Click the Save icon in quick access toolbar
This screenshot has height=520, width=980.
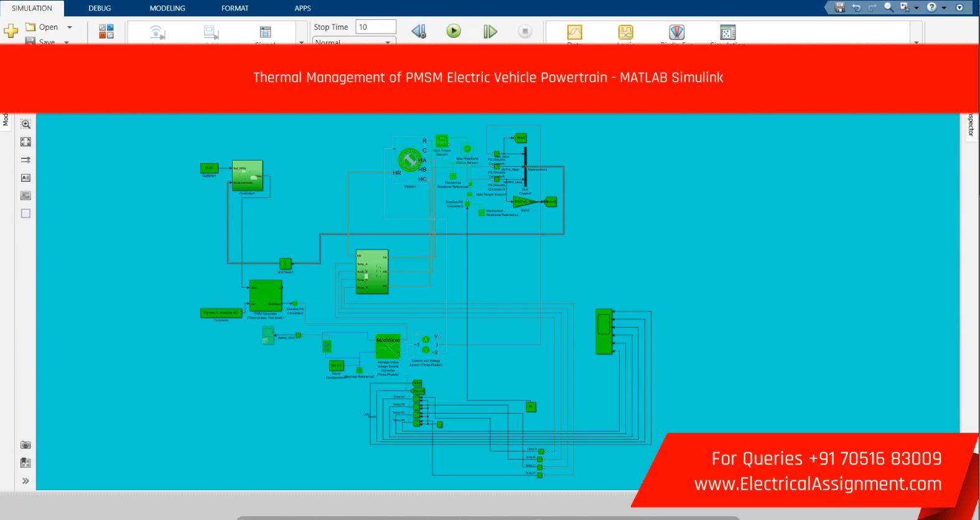[839, 7]
